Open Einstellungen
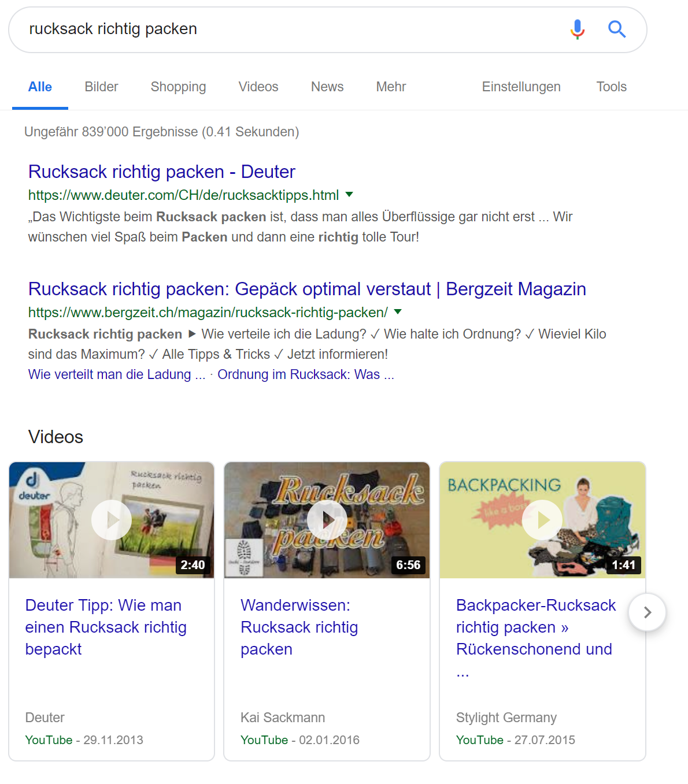Viewport: 688px width, 784px height. 521,87
